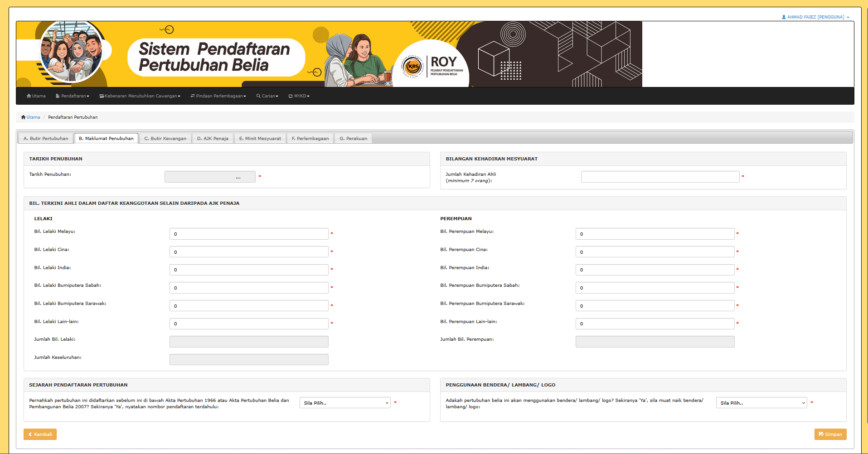Screen dimensions: 868x454
Task: Open the Pendaftaran dropdown menu
Action: pos(73,96)
